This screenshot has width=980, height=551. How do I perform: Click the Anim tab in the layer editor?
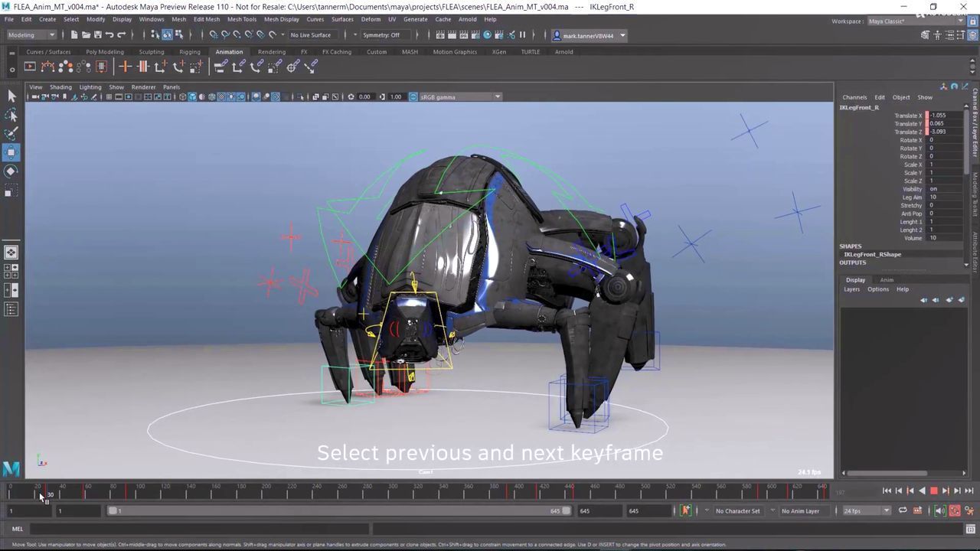pyautogui.click(x=886, y=280)
